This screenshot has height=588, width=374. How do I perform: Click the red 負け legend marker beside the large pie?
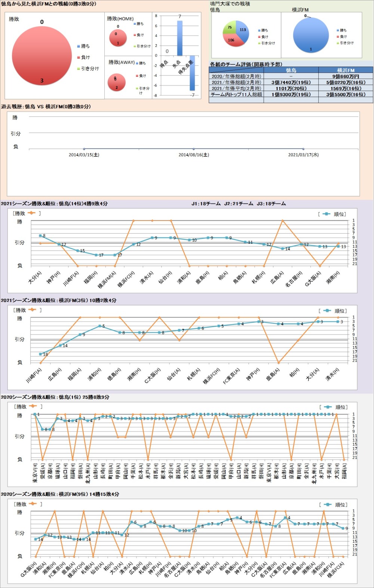tap(79, 58)
